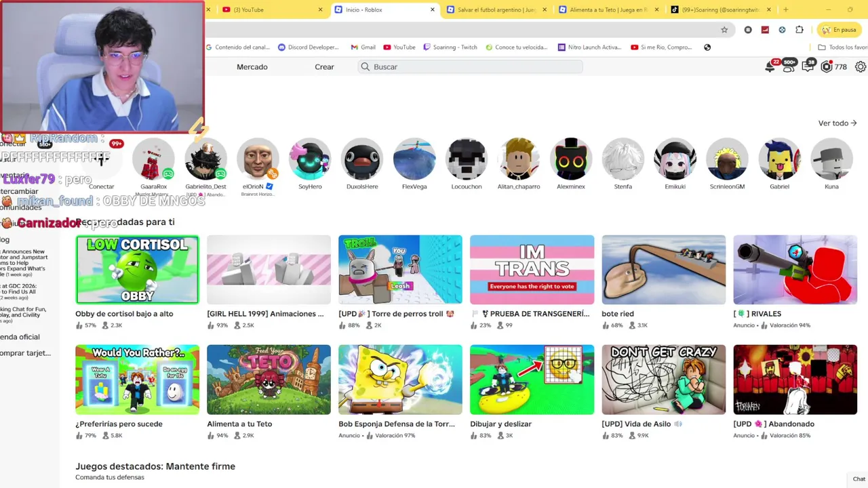
Task: Open '[GIRL HELL 1999] Animaciones' game
Action: [x=269, y=270]
